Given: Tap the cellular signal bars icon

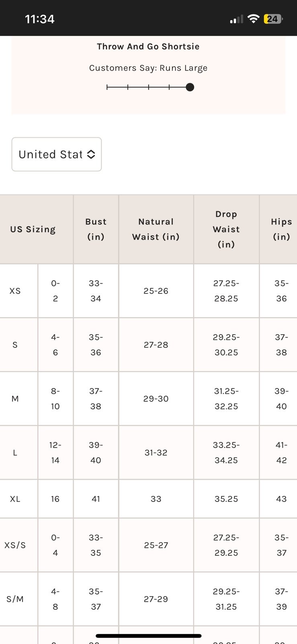Looking at the screenshot, I should 236,19.
